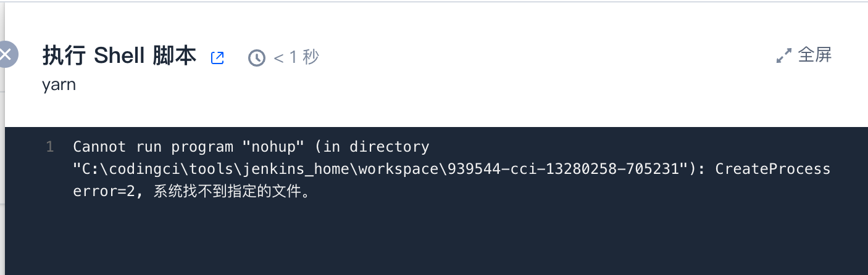Click the "nohup" word in log
This screenshot has width=868, height=275.
[x=265, y=147]
